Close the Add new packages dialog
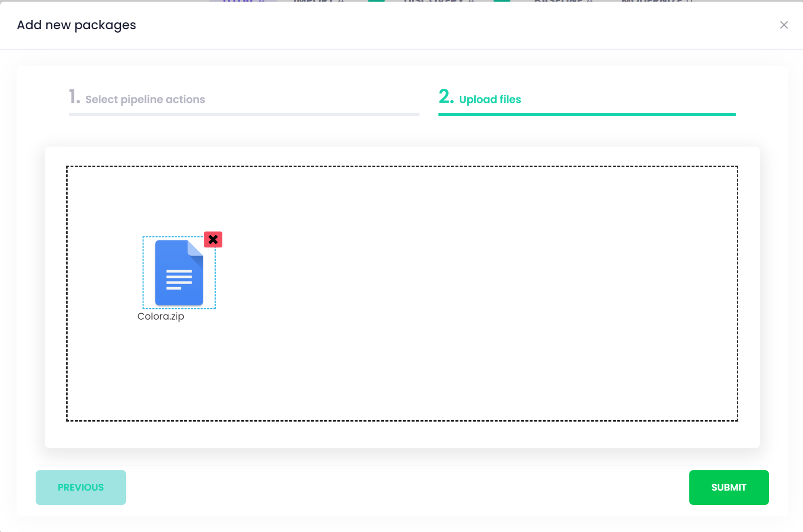Image resolution: width=803 pixels, height=532 pixels. 783,25
